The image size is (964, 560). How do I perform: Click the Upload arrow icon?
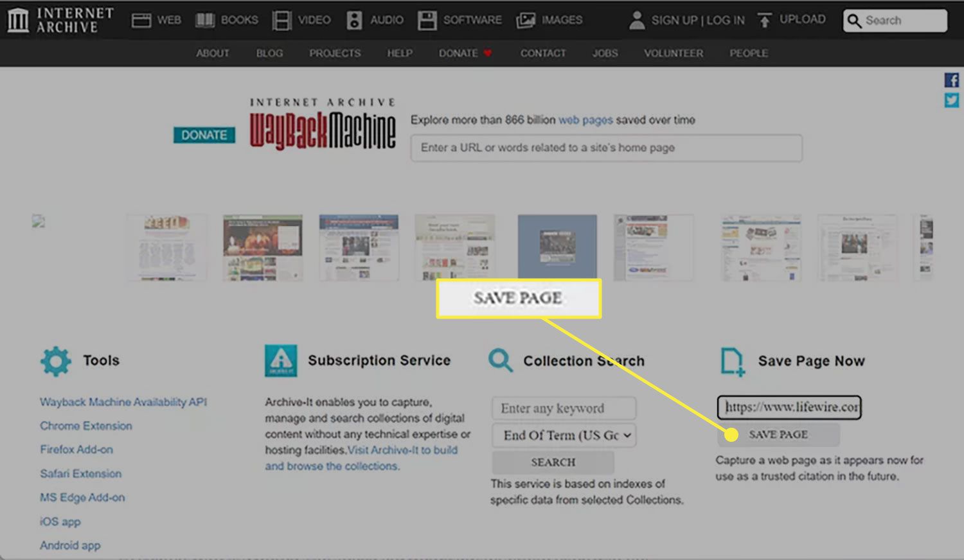click(x=764, y=21)
